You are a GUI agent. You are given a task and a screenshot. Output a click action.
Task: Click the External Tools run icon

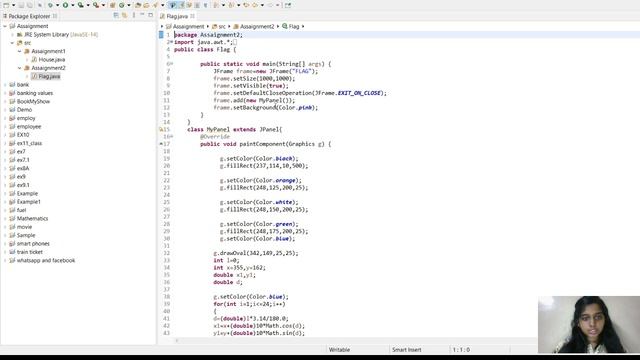point(96,5)
